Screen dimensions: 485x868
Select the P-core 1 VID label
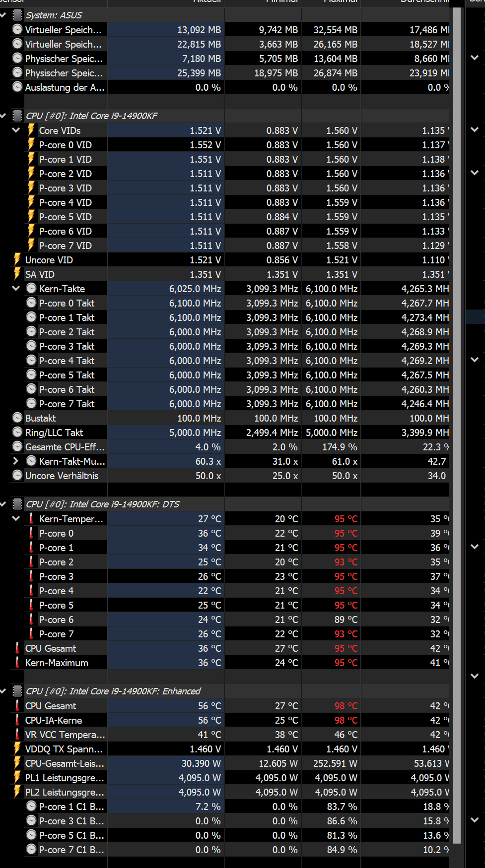click(65, 159)
